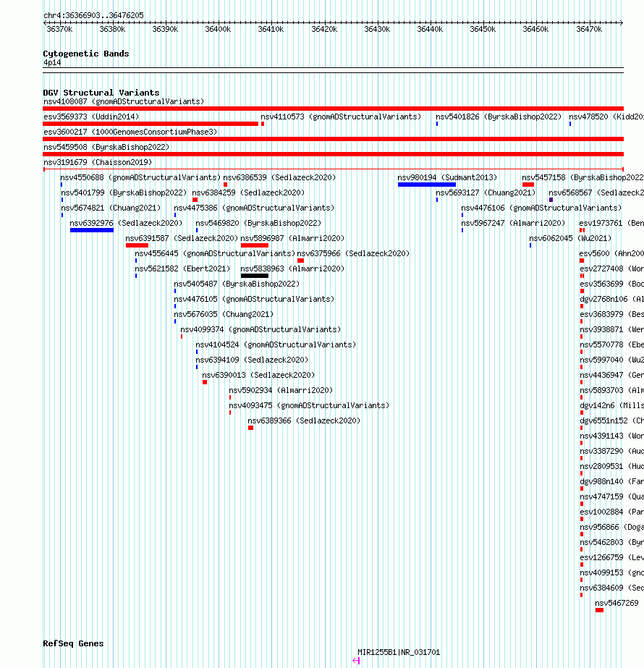Open nsv5405487 (ByrskaBishop2022) label
This screenshot has width=644, height=668.
coord(237,284)
